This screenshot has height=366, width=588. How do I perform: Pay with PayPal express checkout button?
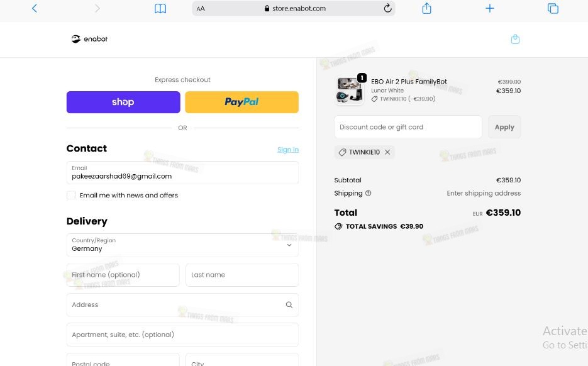click(242, 102)
